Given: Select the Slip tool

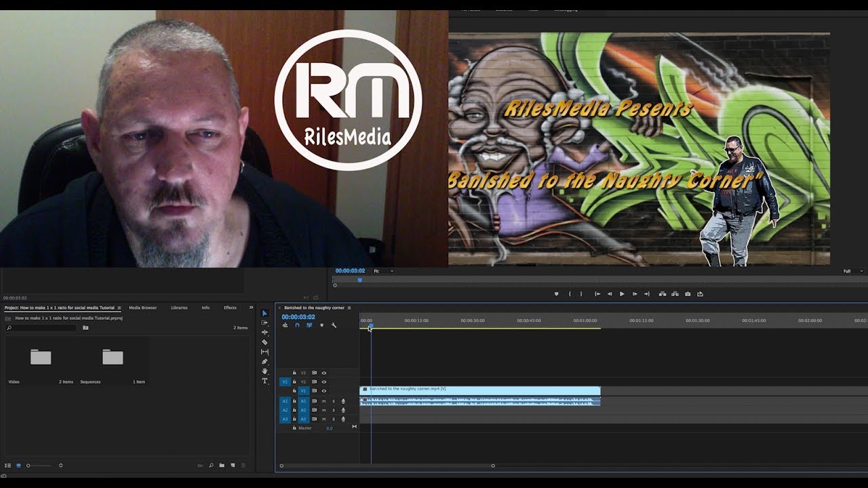Looking at the screenshot, I should tap(264, 352).
